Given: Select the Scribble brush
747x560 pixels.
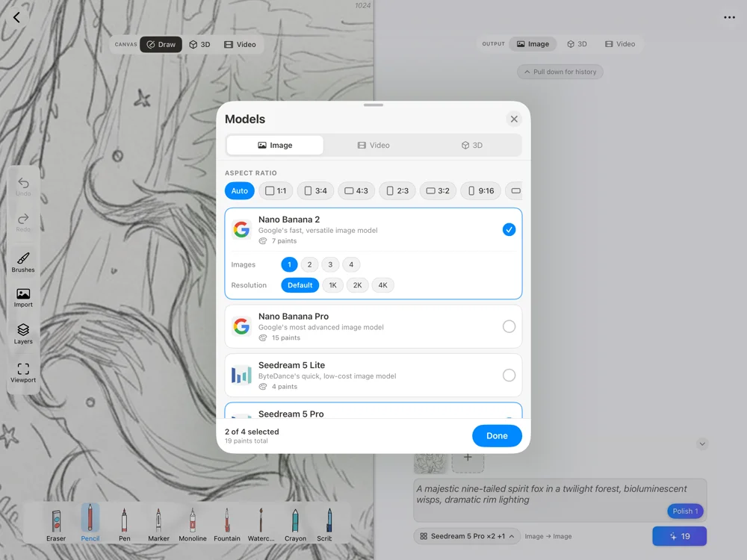Looking at the screenshot, I should pos(325,524).
